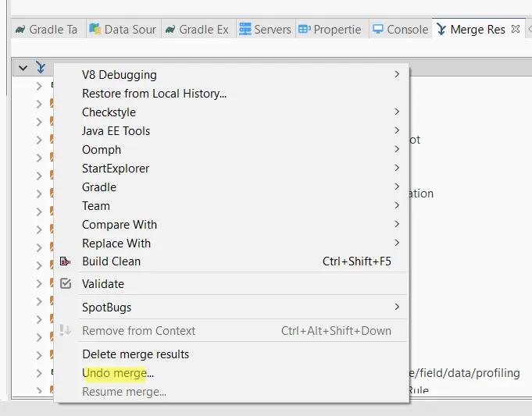
Task: Switch to the Data Source tab
Action: (x=123, y=30)
